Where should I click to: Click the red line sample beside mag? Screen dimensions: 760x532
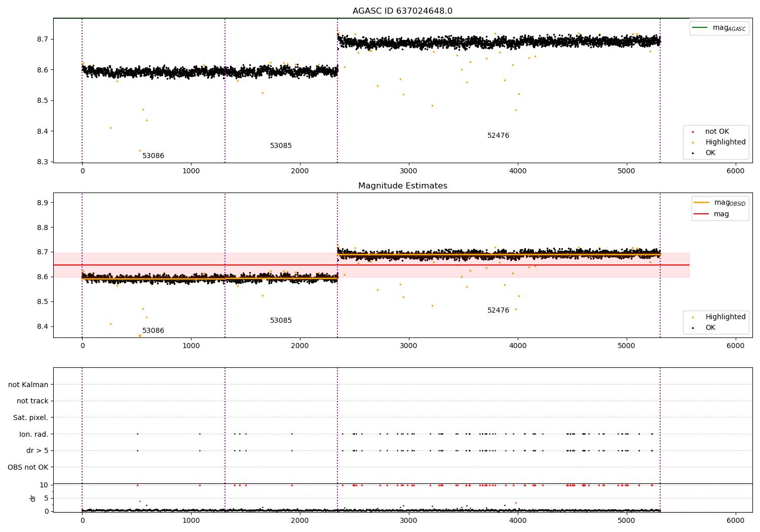701,214
